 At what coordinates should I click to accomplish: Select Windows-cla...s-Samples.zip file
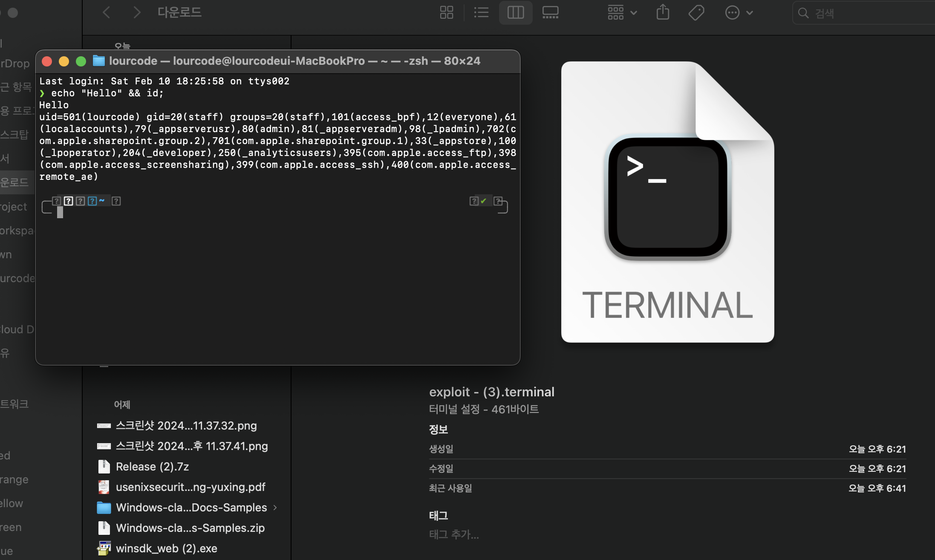click(190, 528)
